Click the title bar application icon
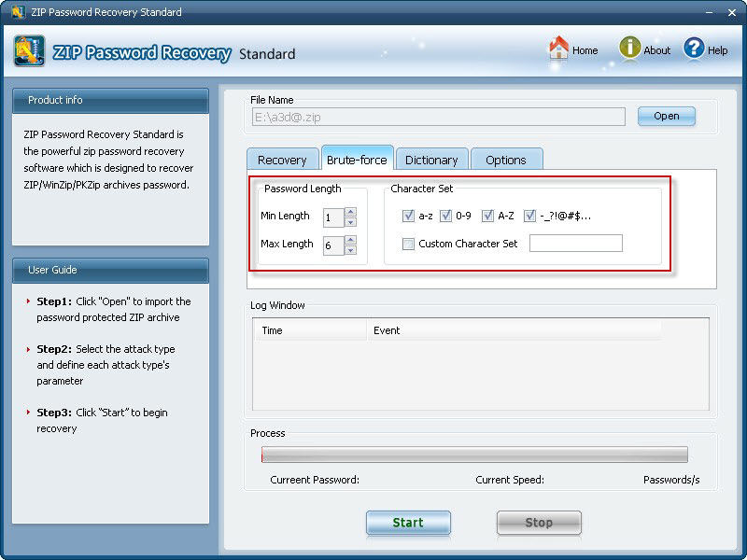 (x=18, y=11)
